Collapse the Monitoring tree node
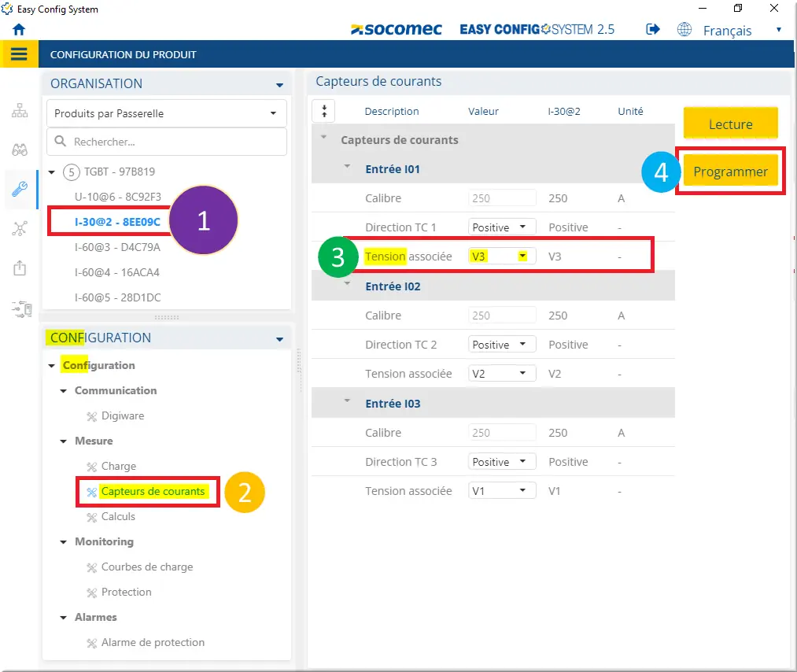 pos(63,542)
